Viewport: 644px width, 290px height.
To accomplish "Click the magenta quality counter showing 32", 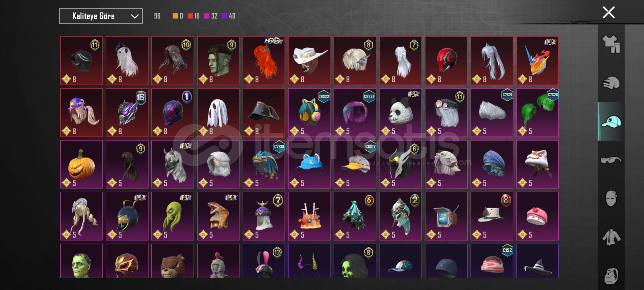I will coord(211,16).
